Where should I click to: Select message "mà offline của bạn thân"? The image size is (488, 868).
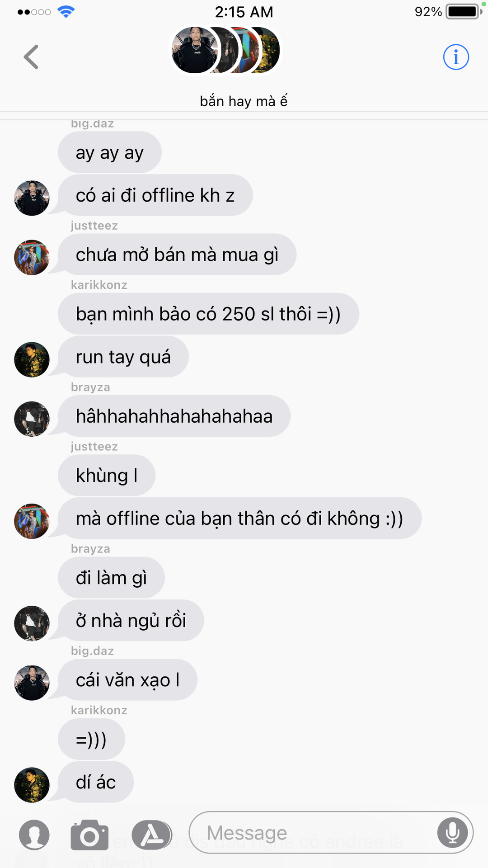click(240, 518)
